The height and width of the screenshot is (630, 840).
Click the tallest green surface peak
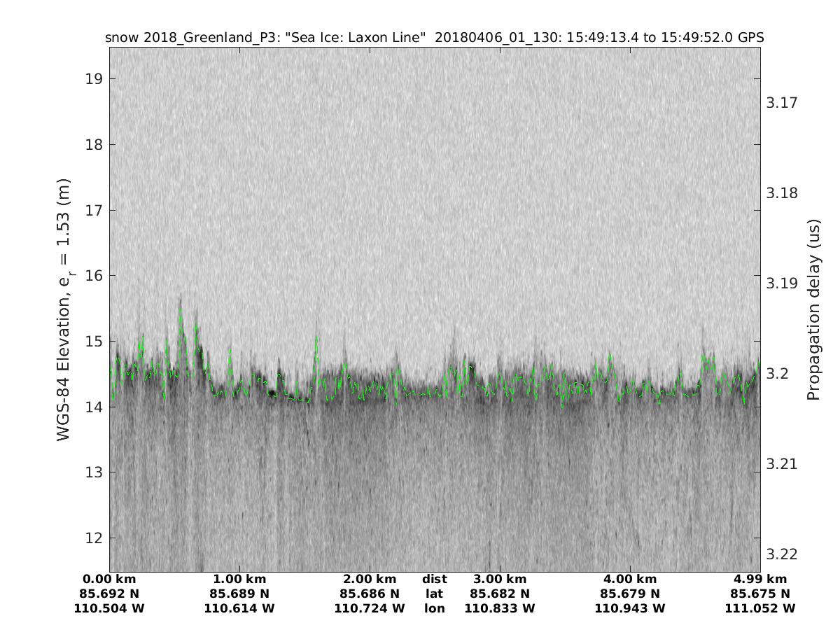point(181,308)
